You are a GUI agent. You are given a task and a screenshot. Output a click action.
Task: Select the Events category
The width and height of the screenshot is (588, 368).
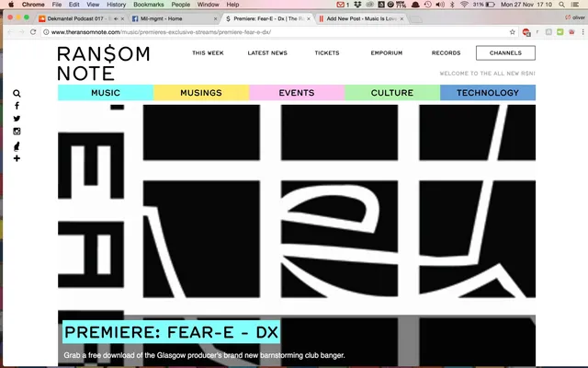point(297,93)
